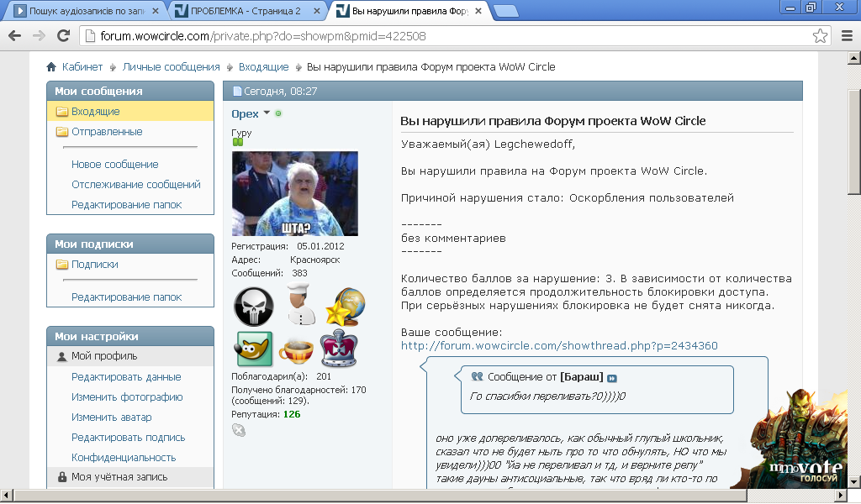Close the Пошук аудіозаписів tab

pyautogui.click(x=155, y=11)
